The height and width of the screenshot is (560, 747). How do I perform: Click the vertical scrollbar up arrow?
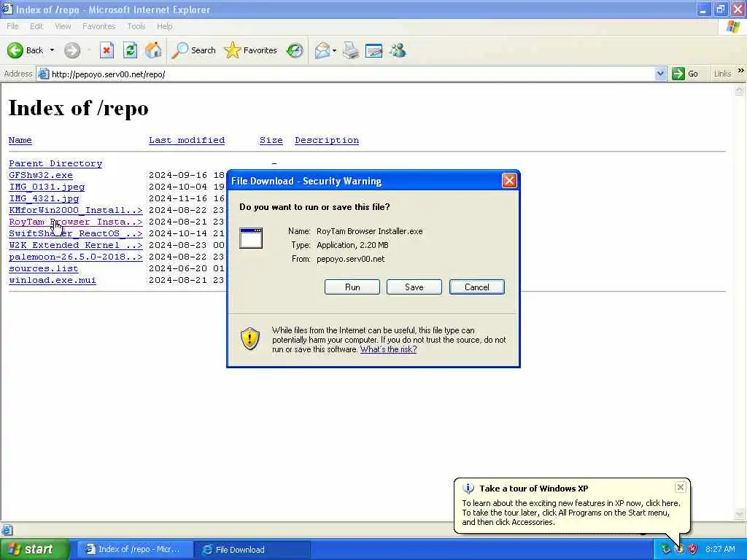pyautogui.click(x=740, y=90)
